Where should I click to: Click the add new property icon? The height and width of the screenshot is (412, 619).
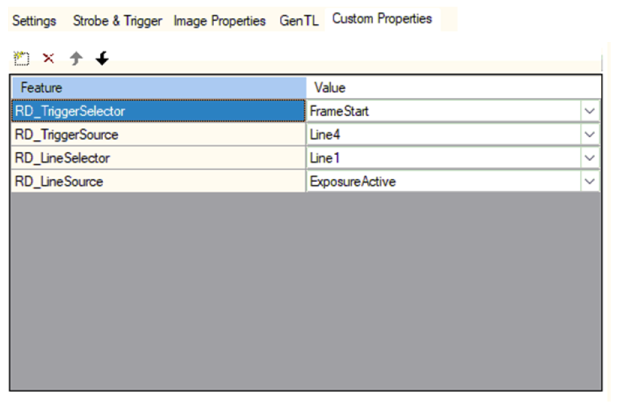[21, 58]
